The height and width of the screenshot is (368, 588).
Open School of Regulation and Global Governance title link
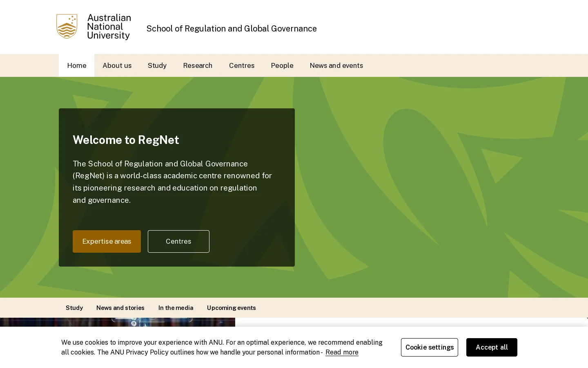click(232, 29)
